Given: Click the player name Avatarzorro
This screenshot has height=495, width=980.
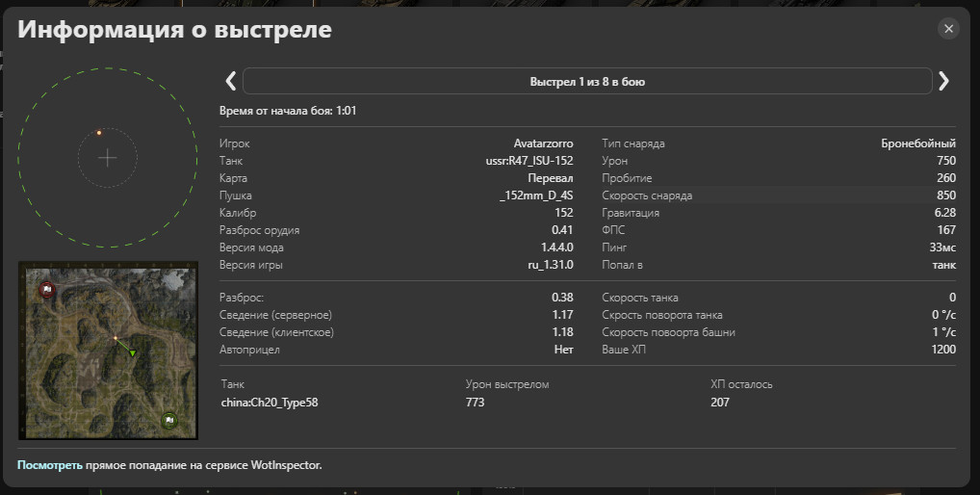Looking at the screenshot, I should pos(543,143).
